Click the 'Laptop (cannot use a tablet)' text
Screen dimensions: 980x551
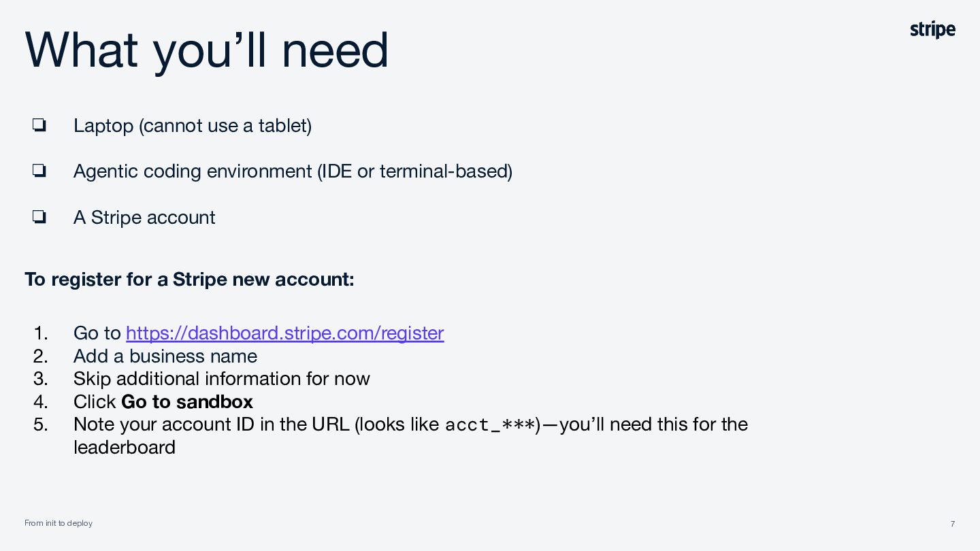(x=193, y=126)
